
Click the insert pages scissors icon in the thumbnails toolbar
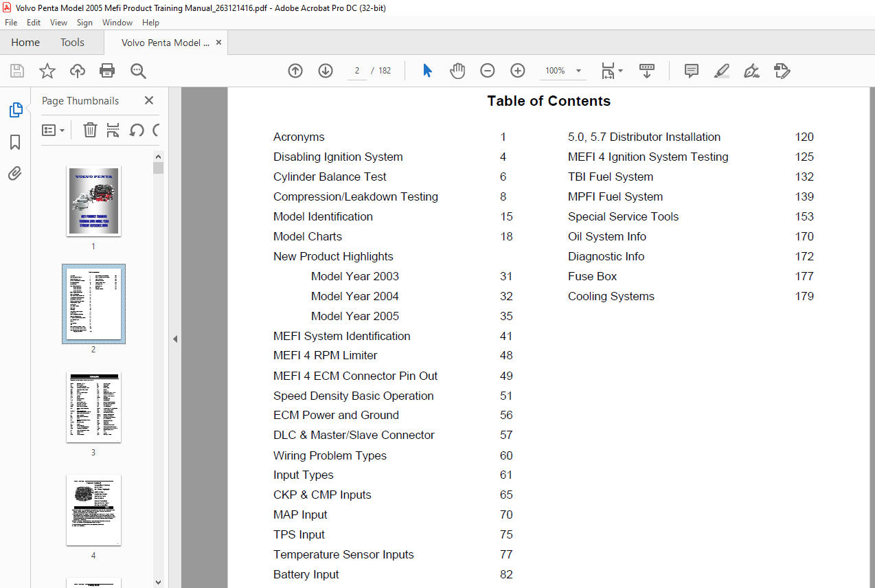point(113,130)
